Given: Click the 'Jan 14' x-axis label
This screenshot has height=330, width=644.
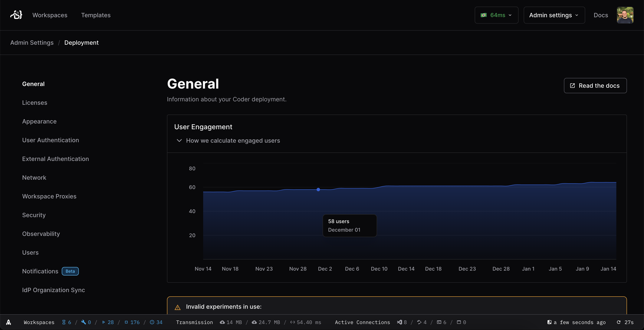Looking at the screenshot, I should [x=608, y=269].
